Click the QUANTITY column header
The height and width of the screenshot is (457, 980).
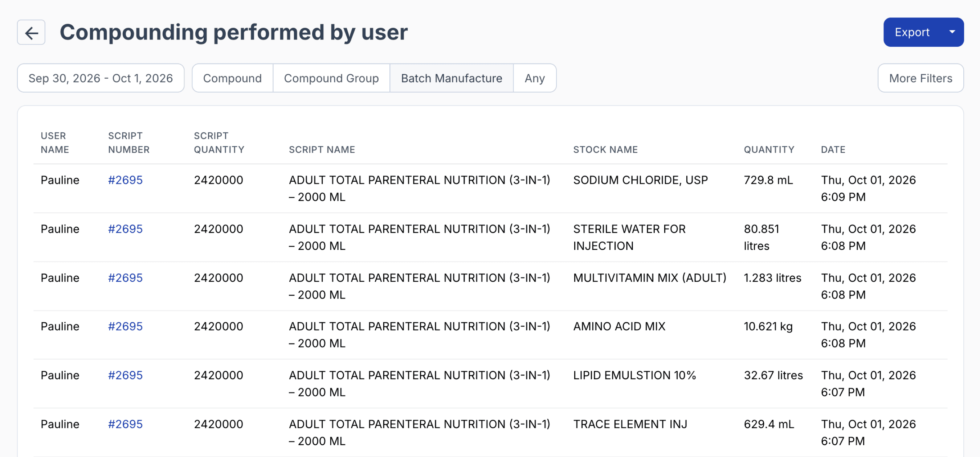click(769, 149)
